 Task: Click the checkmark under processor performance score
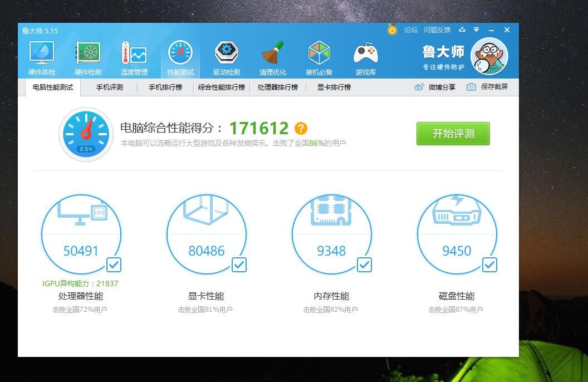coord(113,265)
